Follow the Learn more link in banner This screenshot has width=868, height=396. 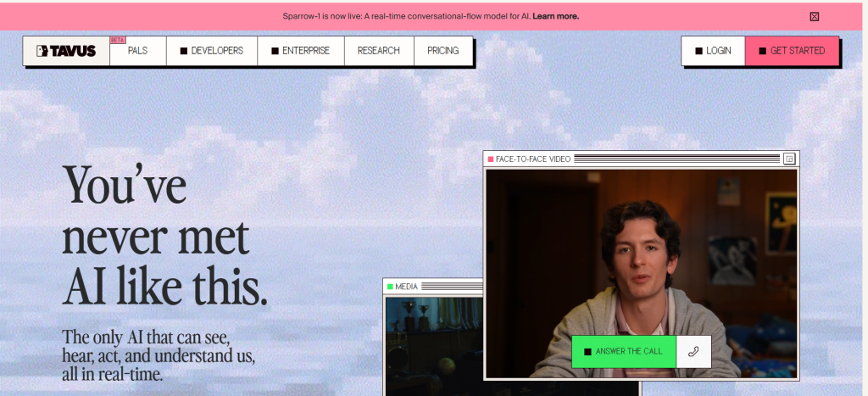[x=555, y=16]
